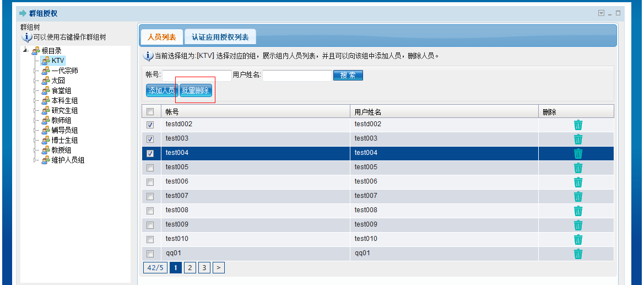This screenshot has width=644, height=285.
Task: Select the 人员列表 tab
Action: point(161,37)
